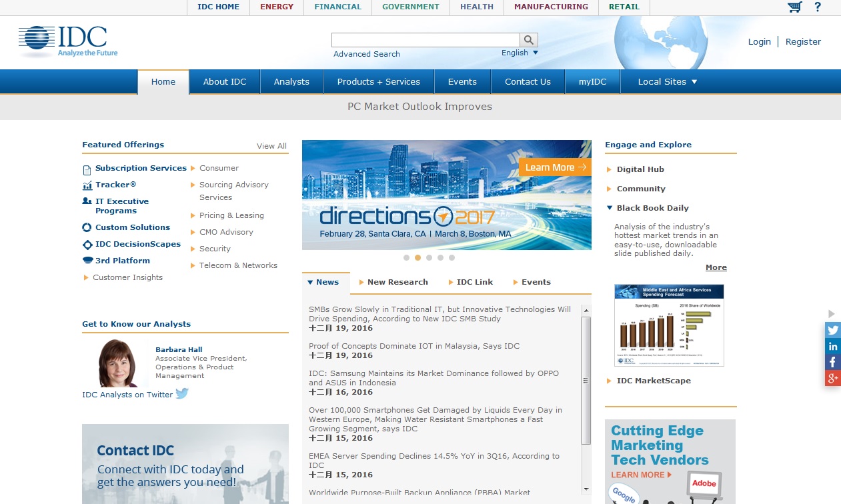Click the IDC logo
Viewport: 841px width, 504px height.
pos(68,41)
